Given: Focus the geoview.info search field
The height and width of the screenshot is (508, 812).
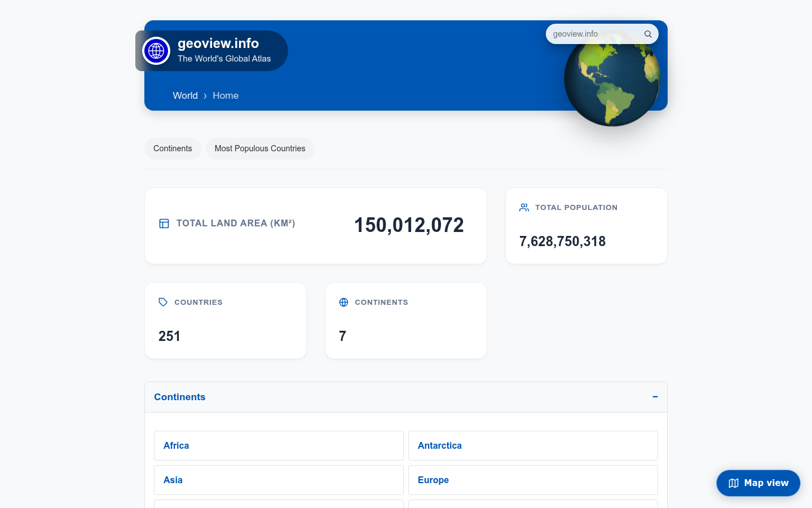Looking at the screenshot, I should click(595, 34).
